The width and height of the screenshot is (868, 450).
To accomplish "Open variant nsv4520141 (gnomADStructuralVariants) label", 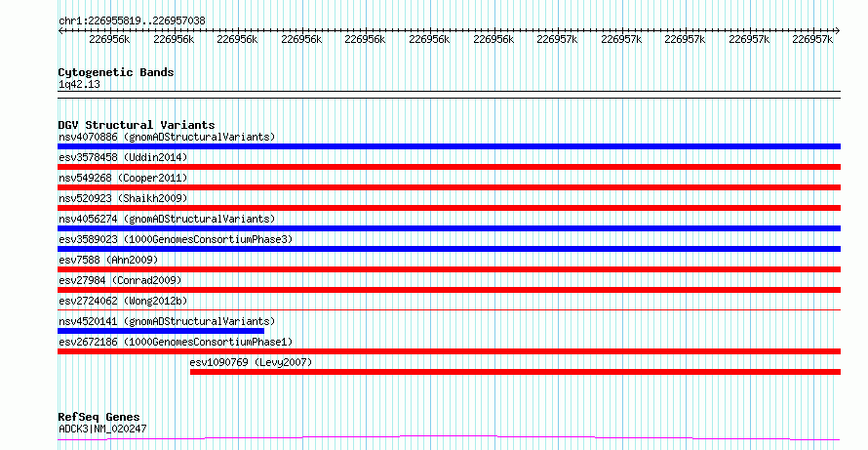I will [x=167, y=321].
